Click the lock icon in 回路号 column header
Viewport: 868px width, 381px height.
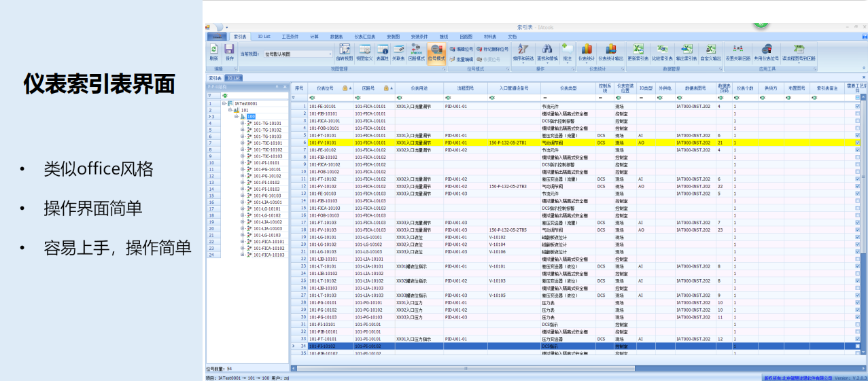pos(386,88)
